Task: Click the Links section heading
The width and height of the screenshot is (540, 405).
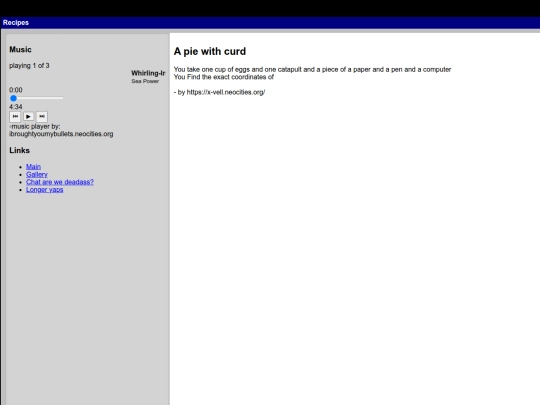Action: [20, 150]
